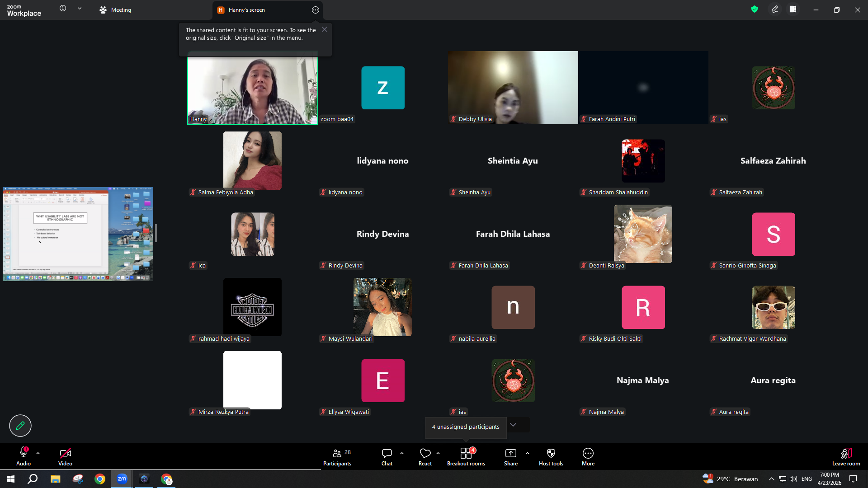The height and width of the screenshot is (488, 868).
Task: Toggle the Audio microphone mute
Action: (x=24, y=456)
